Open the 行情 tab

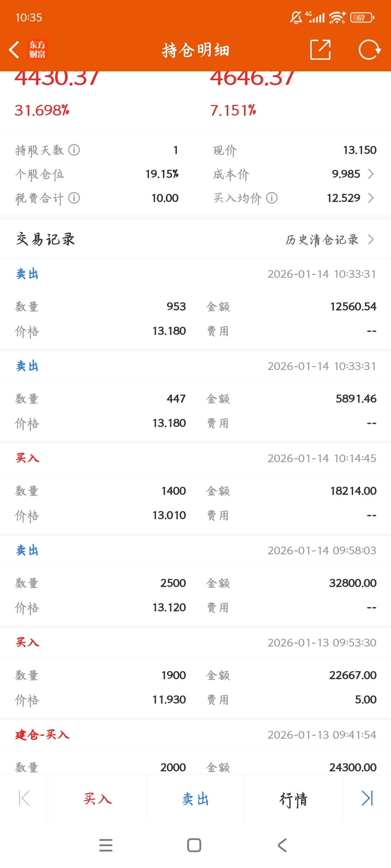pyautogui.click(x=293, y=799)
